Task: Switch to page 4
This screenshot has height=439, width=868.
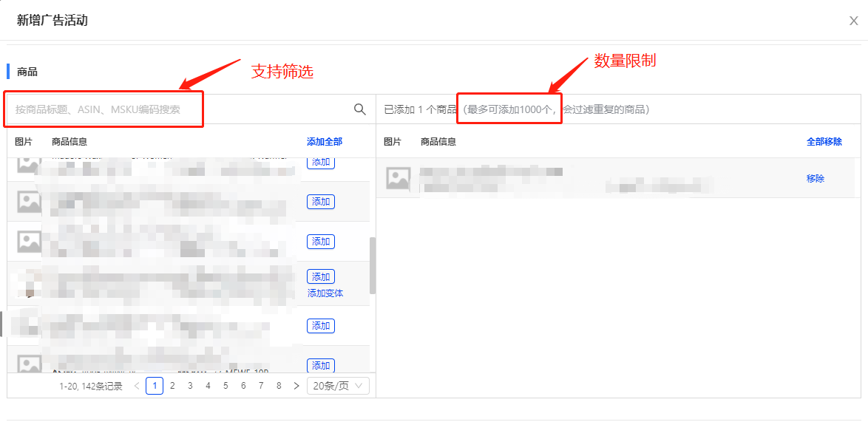Action: point(208,386)
